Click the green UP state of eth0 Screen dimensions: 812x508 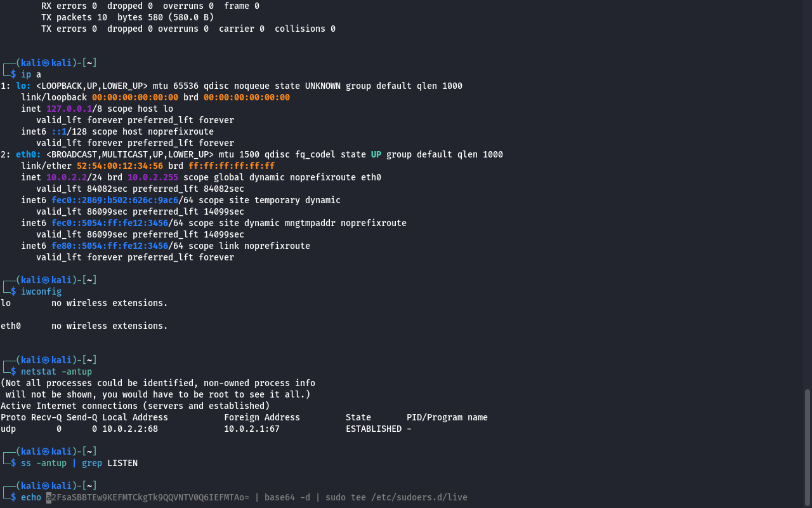tap(376, 154)
